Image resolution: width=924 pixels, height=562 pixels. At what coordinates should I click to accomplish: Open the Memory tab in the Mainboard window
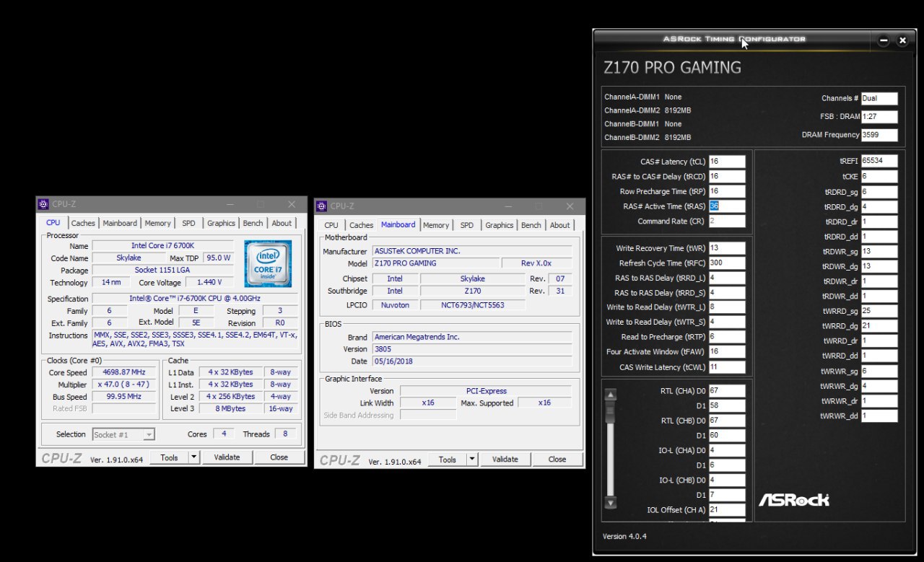tap(435, 225)
